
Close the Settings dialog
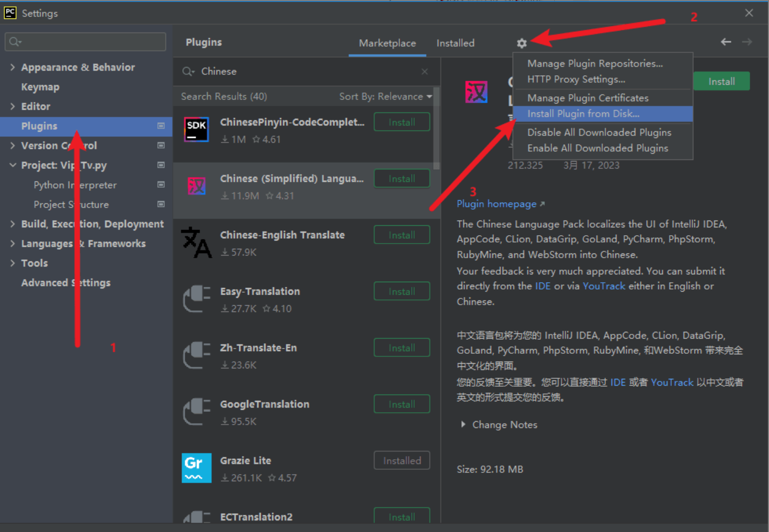click(x=749, y=13)
